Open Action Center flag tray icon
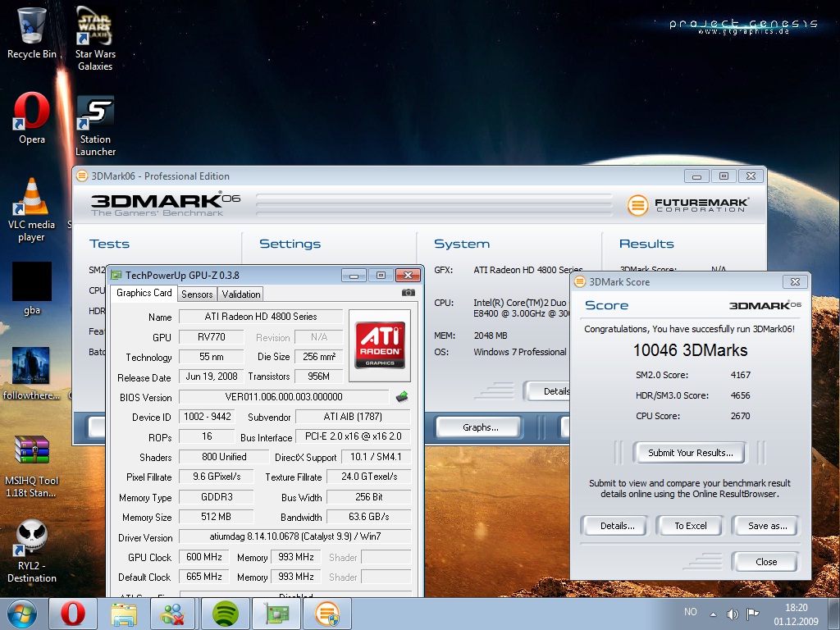The height and width of the screenshot is (630, 840). click(x=753, y=614)
